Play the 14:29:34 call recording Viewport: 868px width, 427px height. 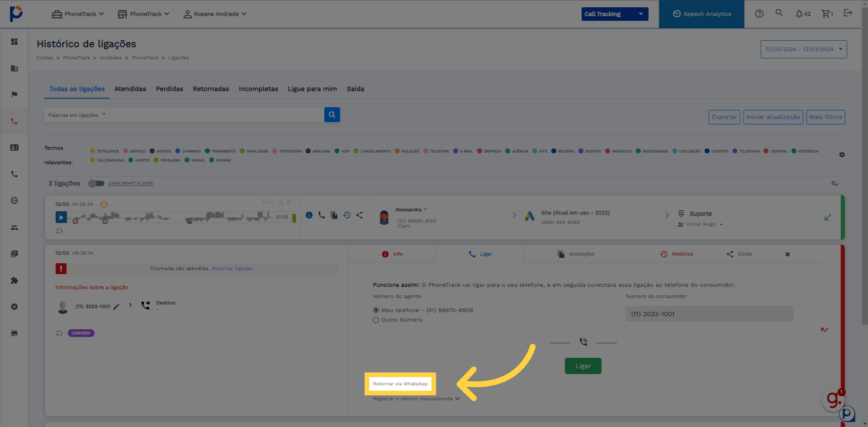61,217
